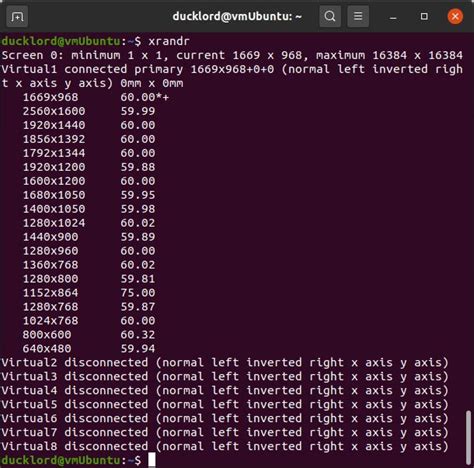474x468 pixels.
Task: Click the 59.98 refresh rate value
Action: tap(138, 209)
